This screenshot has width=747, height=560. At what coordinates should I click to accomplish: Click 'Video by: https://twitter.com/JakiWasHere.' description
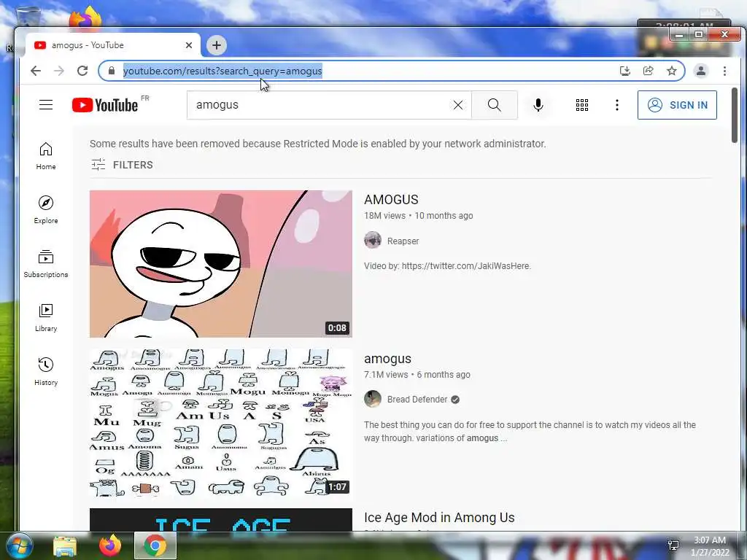tap(447, 265)
